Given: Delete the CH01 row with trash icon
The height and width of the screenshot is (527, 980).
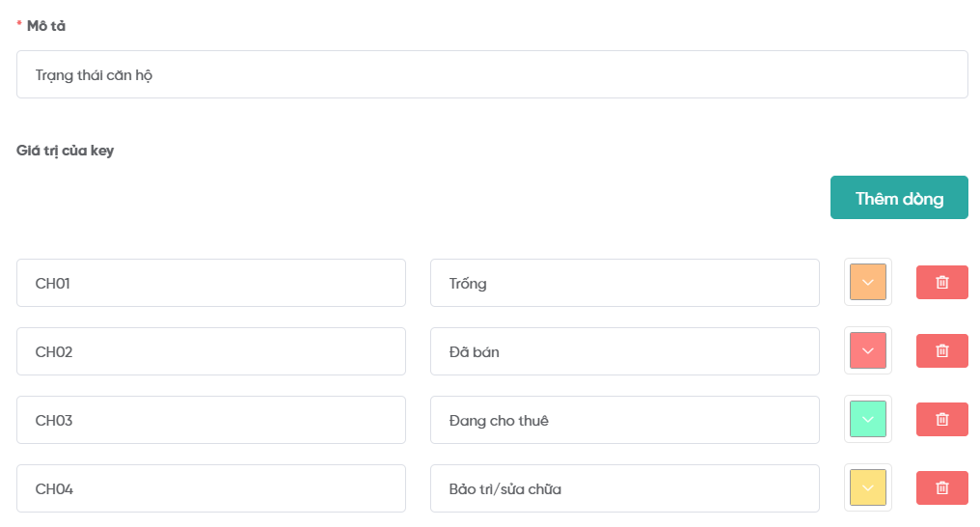Looking at the screenshot, I should click(x=941, y=283).
